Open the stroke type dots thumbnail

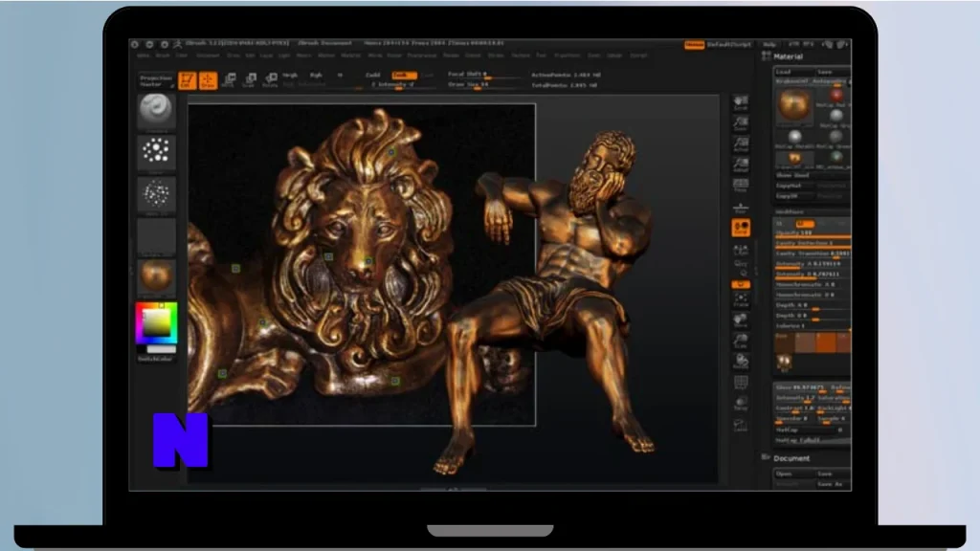156,152
